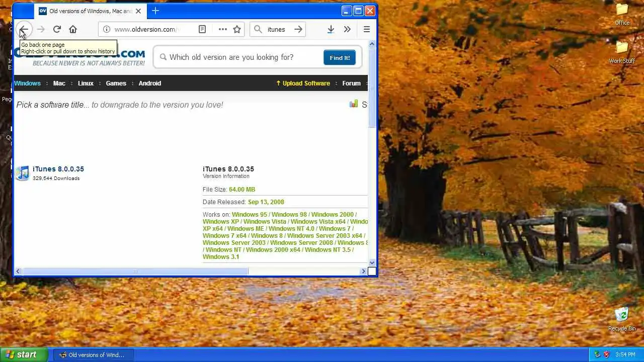Click the Windows 95 compatibility link
The width and height of the screenshot is (644, 362).
250,215
